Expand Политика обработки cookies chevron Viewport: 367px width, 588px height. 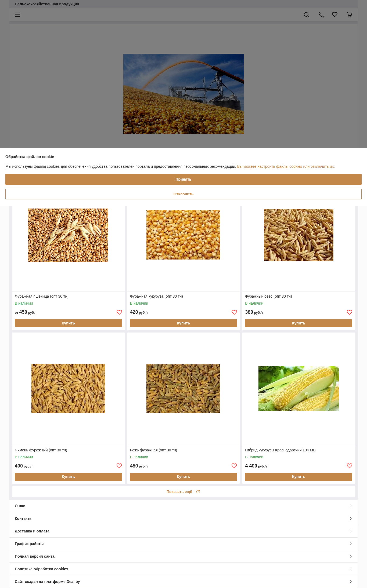(351, 569)
